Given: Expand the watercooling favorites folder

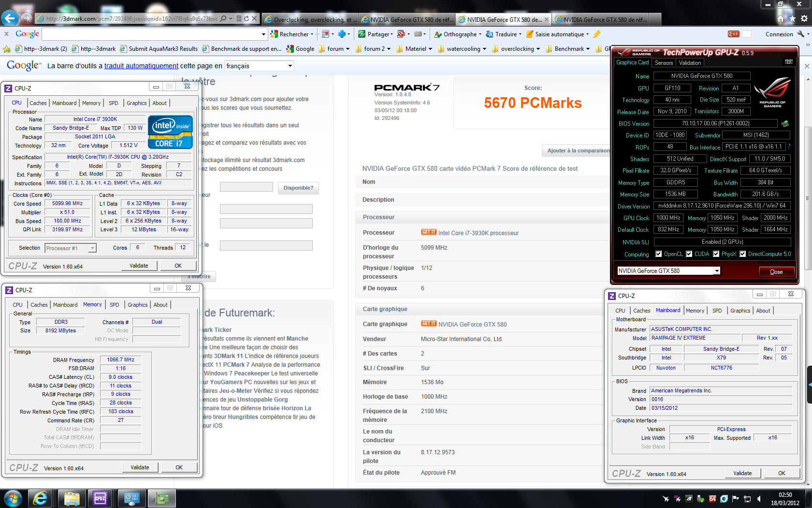Looking at the screenshot, I should pyautogui.click(x=461, y=49).
